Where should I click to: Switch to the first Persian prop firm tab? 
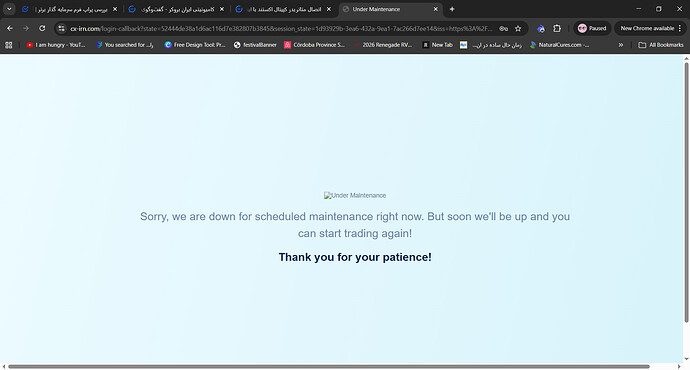[70, 9]
